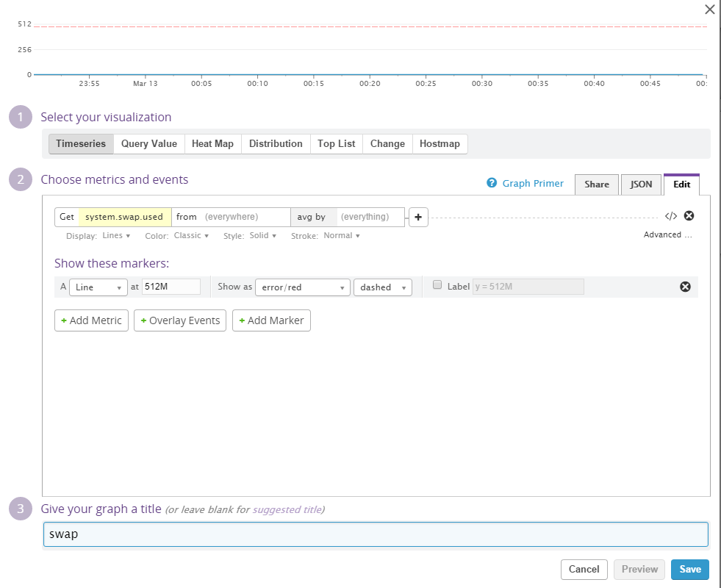
Task: Enable the marker Label checkbox
Action: [x=437, y=285]
